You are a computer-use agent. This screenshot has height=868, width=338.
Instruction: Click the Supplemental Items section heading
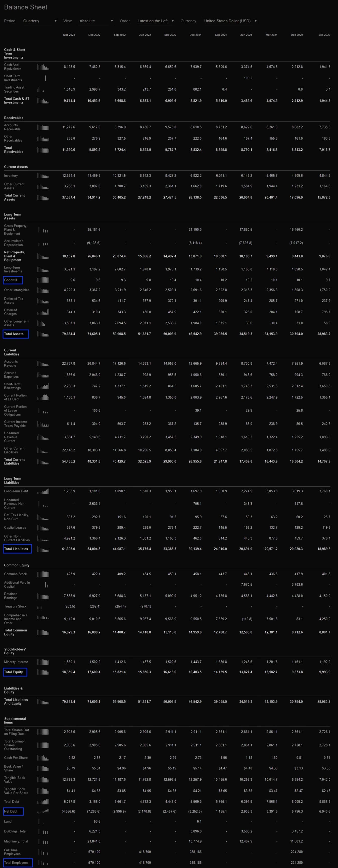click(x=15, y=721)
